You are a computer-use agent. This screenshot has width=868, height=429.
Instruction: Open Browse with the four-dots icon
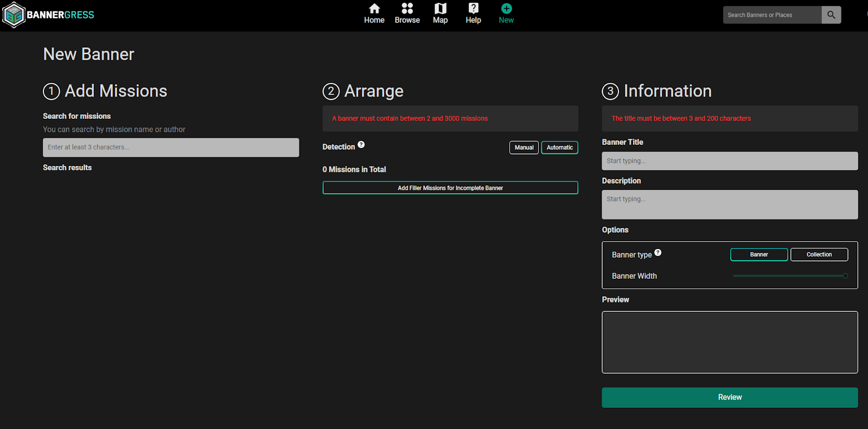click(407, 9)
